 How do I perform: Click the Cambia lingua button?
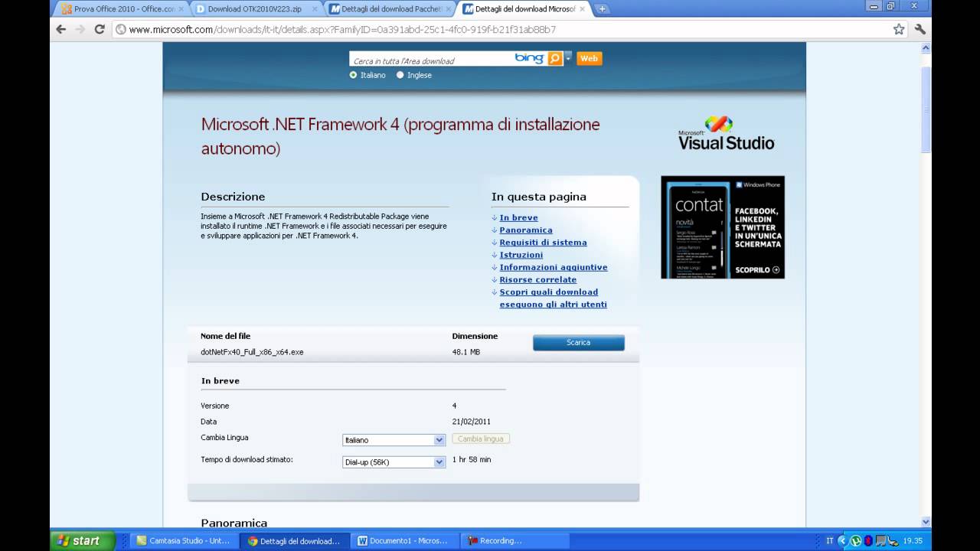[481, 439]
